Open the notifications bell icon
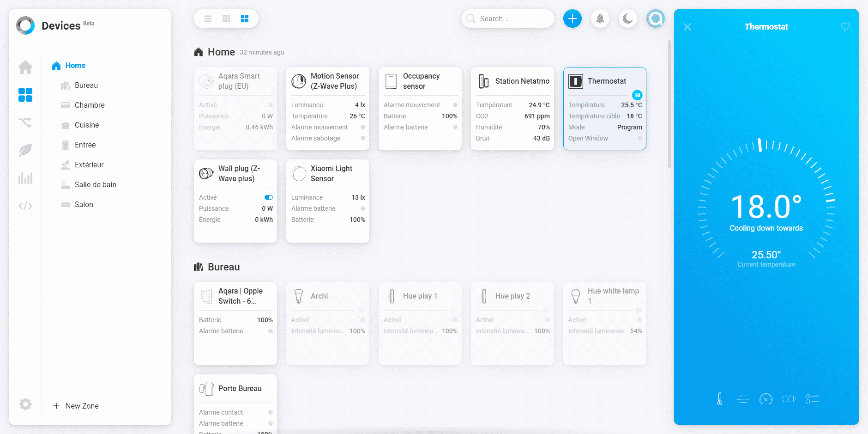This screenshot has height=434, width=868. click(600, 18)
